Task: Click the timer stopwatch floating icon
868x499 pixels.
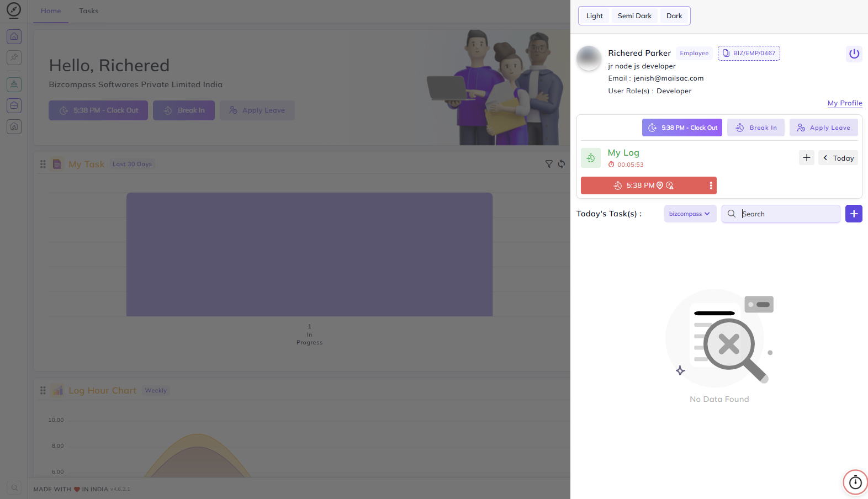Action: tap(855, 482)
